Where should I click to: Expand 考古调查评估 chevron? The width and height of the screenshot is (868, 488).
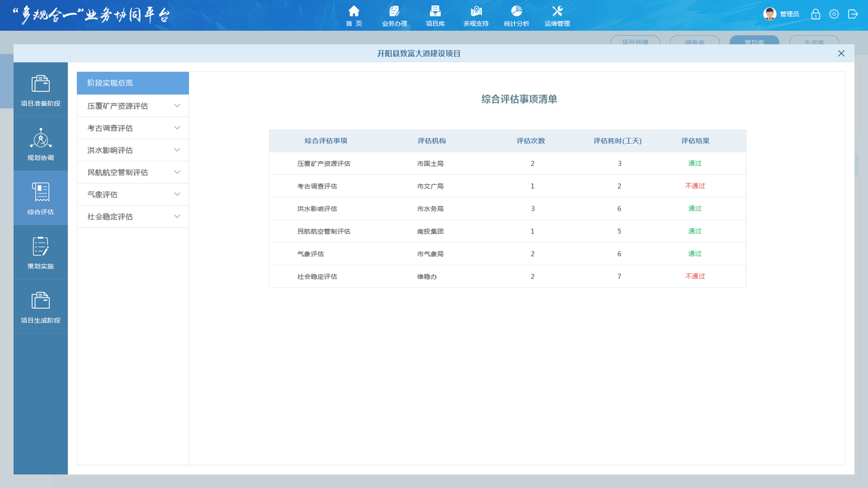pyautogui.click(x=177, y=128)
